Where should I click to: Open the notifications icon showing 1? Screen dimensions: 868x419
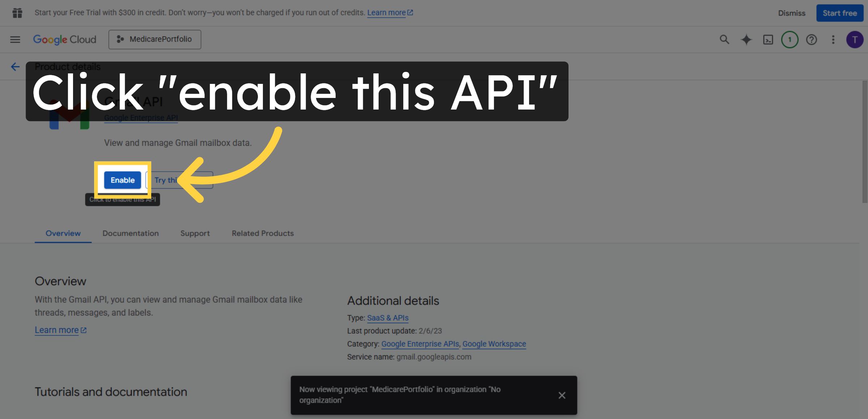(x=790, y=39)
